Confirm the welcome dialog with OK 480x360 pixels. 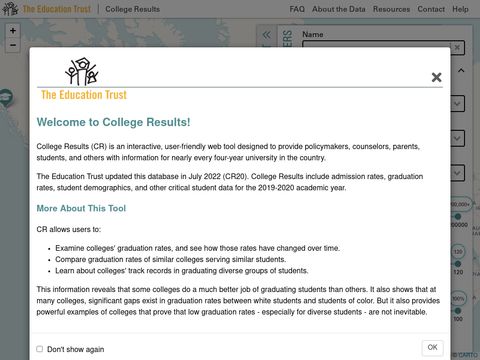click(x=432, y=347)
